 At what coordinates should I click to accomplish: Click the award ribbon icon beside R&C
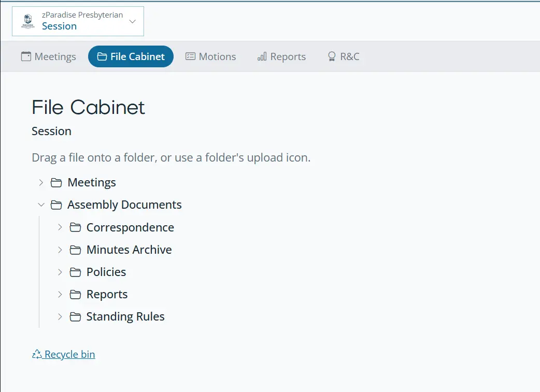[332, 56]
